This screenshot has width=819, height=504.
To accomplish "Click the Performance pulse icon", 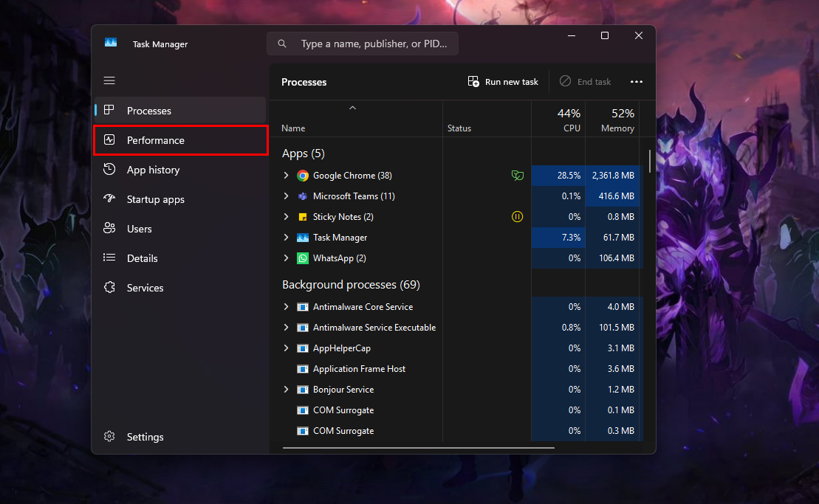I will tap(109, 139).
